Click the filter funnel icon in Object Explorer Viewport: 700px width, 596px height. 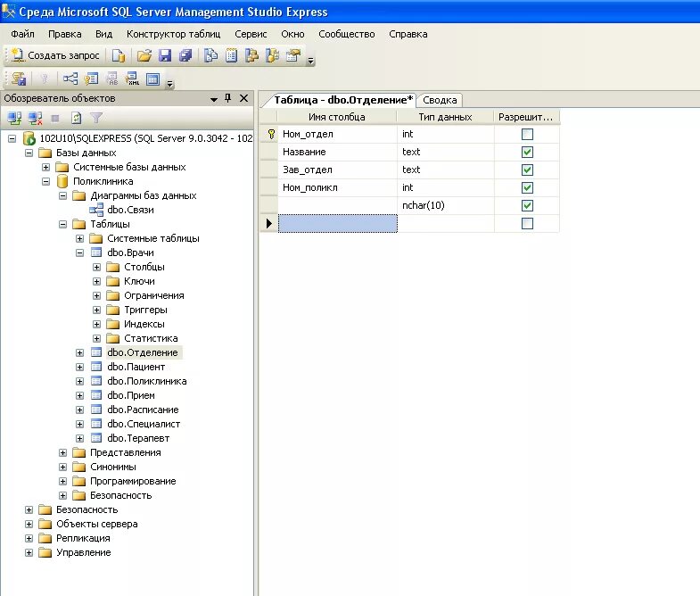pos(96,118)
